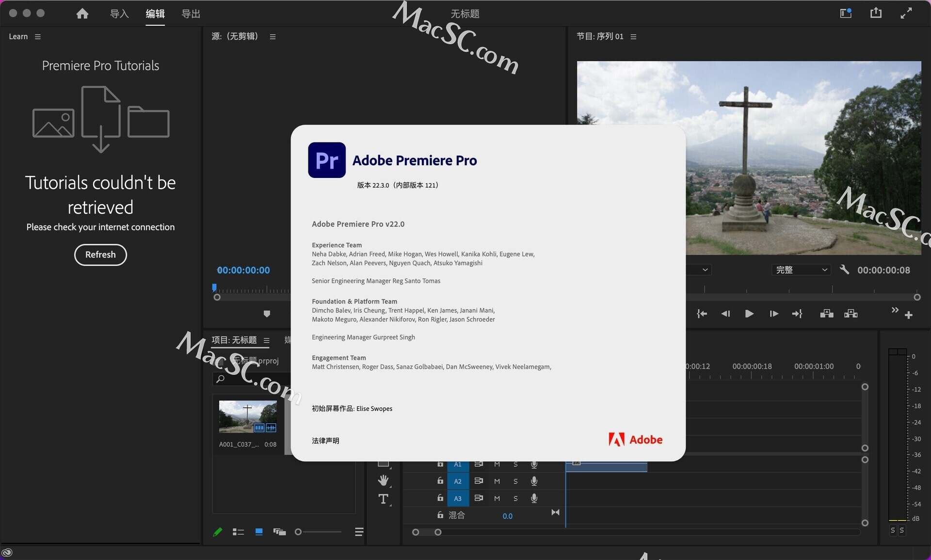The height and width of the screenshot is (560, 931).
Task: Click the Refresh button in Learn panel
Action: click(100, 255)
